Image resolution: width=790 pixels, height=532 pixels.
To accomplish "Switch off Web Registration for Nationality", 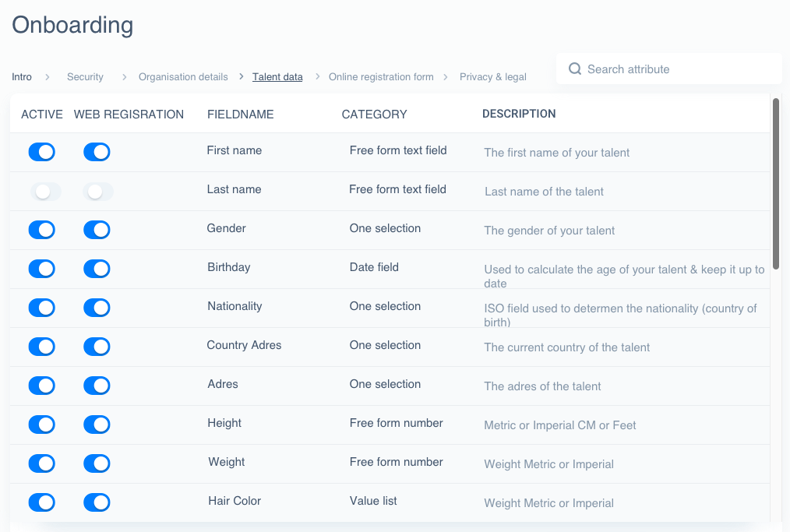I will [97, 308].
